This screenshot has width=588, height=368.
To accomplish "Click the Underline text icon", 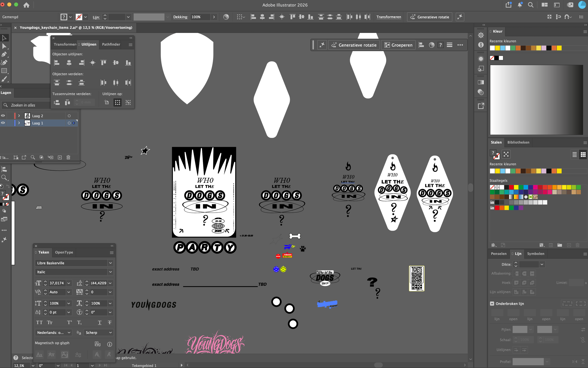I will 99,322.
